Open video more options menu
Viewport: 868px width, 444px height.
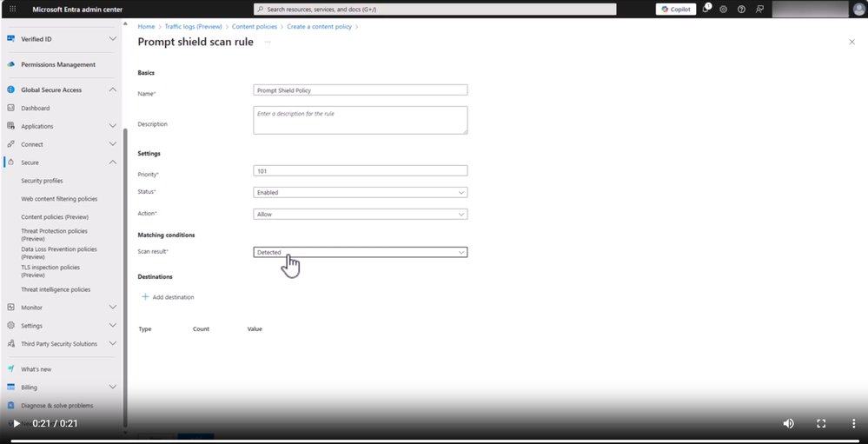click(853, 423)
